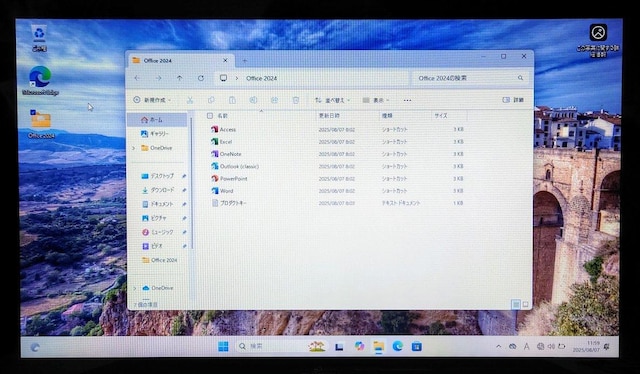Click the Paste toolbar icon
Image resolution: width=640 pixels, height=374 pixels.
pos(232,100)
